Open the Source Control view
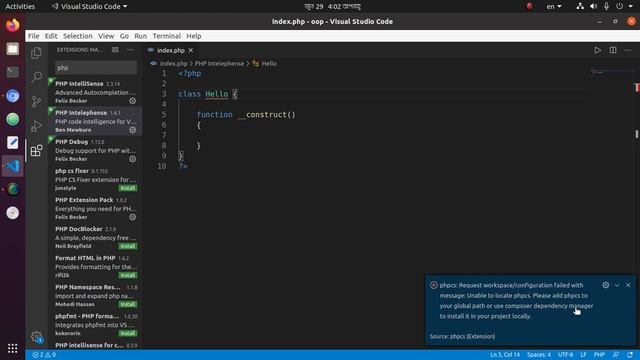 [x=36, y=101]
